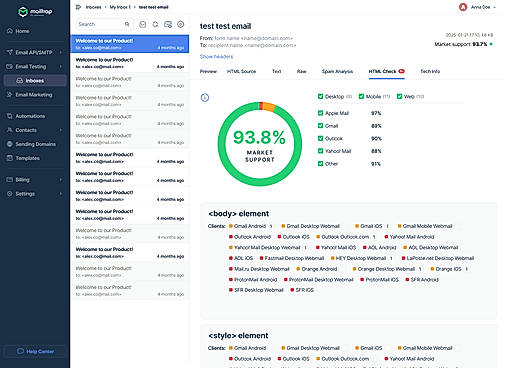Toggle the Desktop checkbox

coord(320,97)
